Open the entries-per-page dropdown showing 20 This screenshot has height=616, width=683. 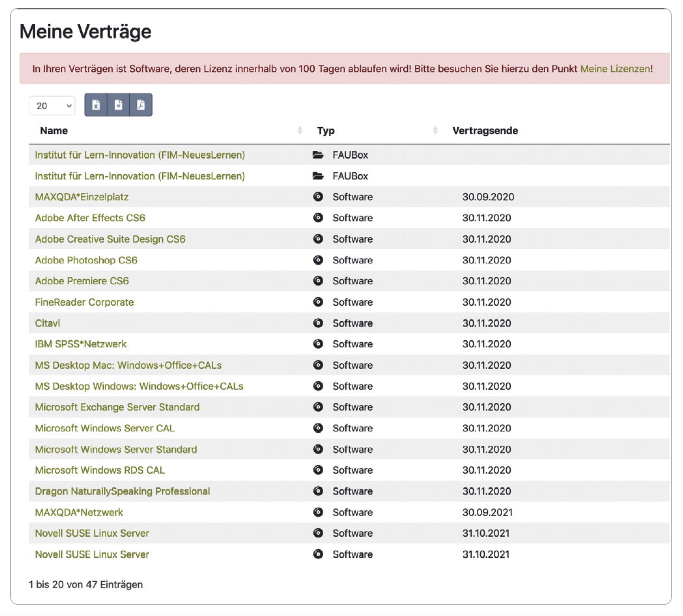[x=52, y=106]
